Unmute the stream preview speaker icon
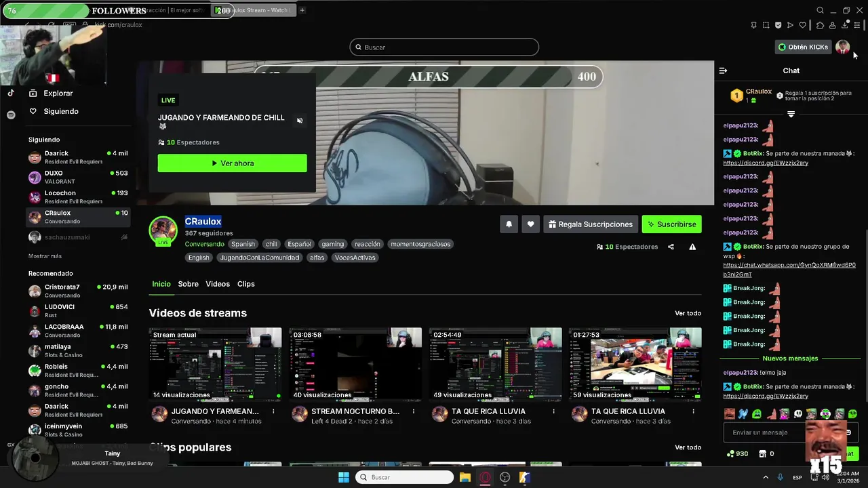 [x=300, y=121]
